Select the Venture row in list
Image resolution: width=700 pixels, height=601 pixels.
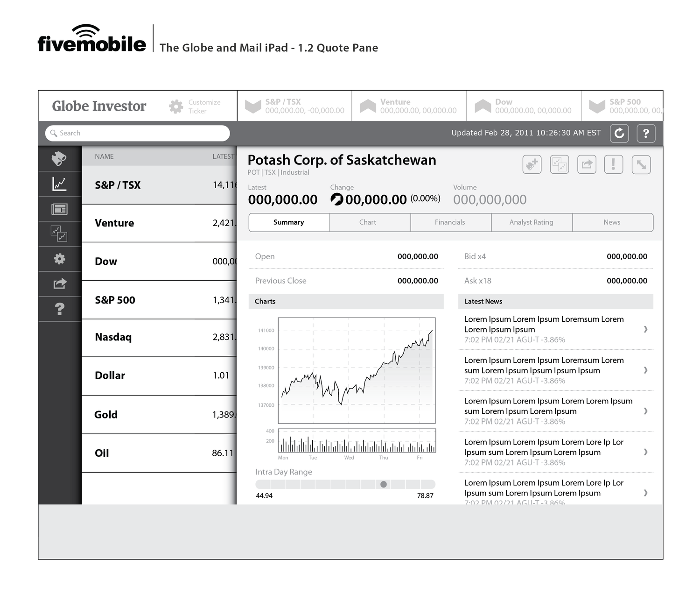(x=159, y=223)
